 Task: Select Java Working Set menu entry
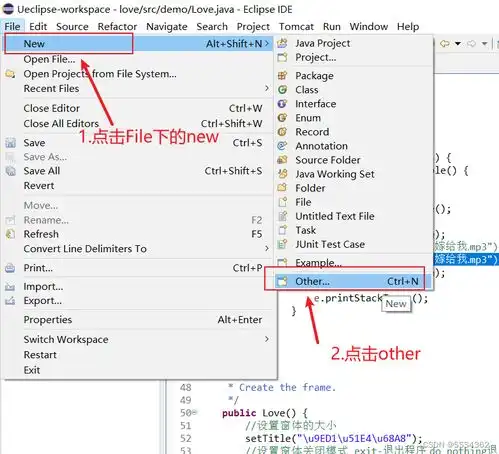coord(353,174)
